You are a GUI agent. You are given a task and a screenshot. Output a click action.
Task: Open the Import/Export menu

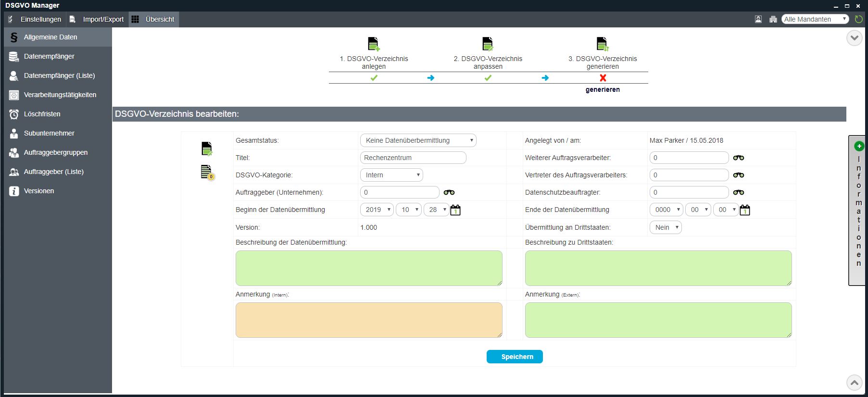(x=103, y=19)
